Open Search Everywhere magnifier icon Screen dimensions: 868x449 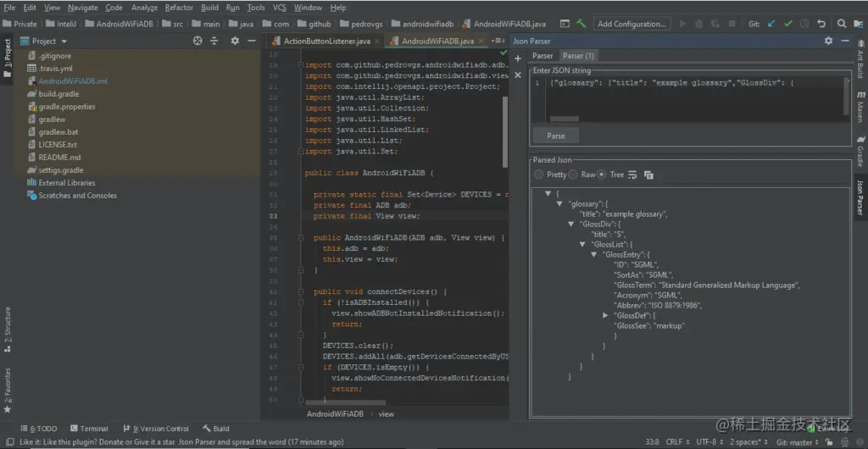pos(842,24)
